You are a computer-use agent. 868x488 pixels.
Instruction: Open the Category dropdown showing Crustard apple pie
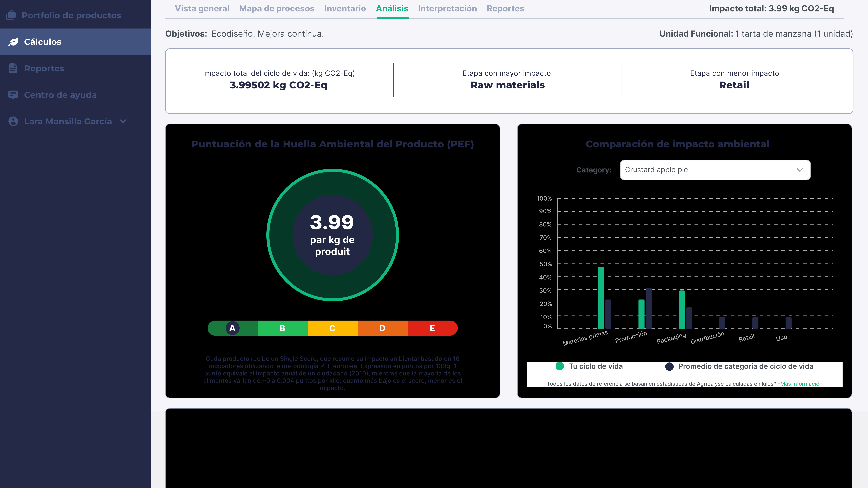715,170
